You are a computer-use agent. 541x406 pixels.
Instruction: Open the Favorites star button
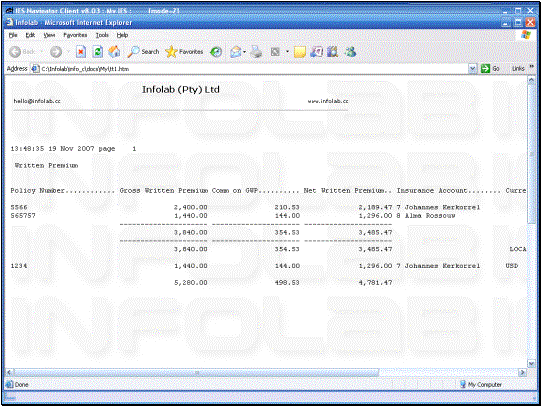pyautogui.click(x=184, y=52)
